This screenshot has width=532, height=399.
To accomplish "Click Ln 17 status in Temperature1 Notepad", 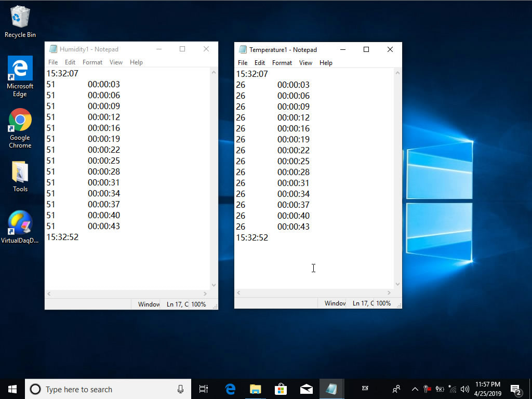I will (x=362, y=303).
